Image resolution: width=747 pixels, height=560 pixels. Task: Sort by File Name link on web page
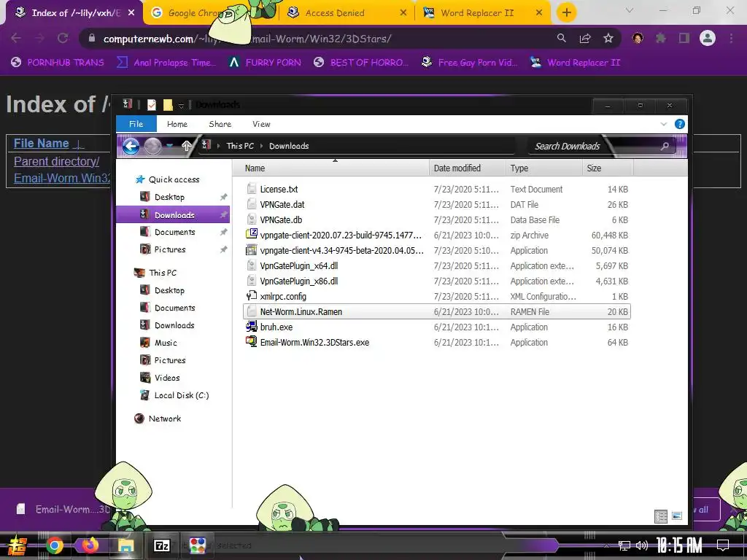(x=42, y=143)
